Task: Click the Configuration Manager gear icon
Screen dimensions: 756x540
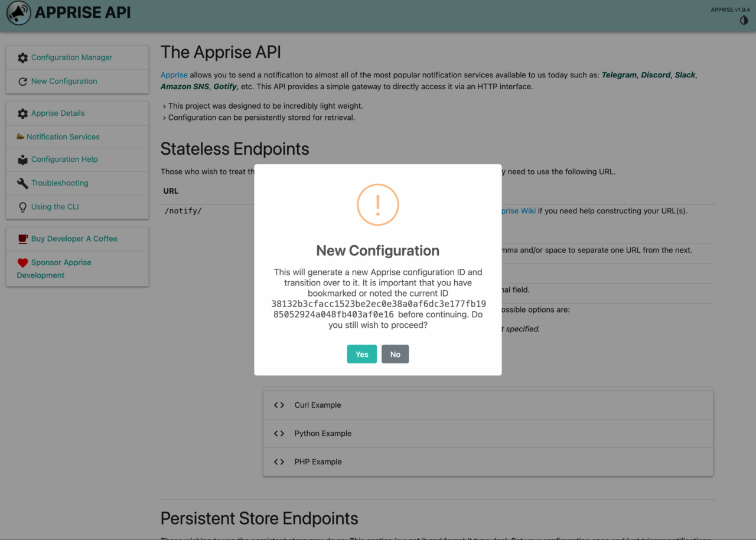Action: click(22, 58)
